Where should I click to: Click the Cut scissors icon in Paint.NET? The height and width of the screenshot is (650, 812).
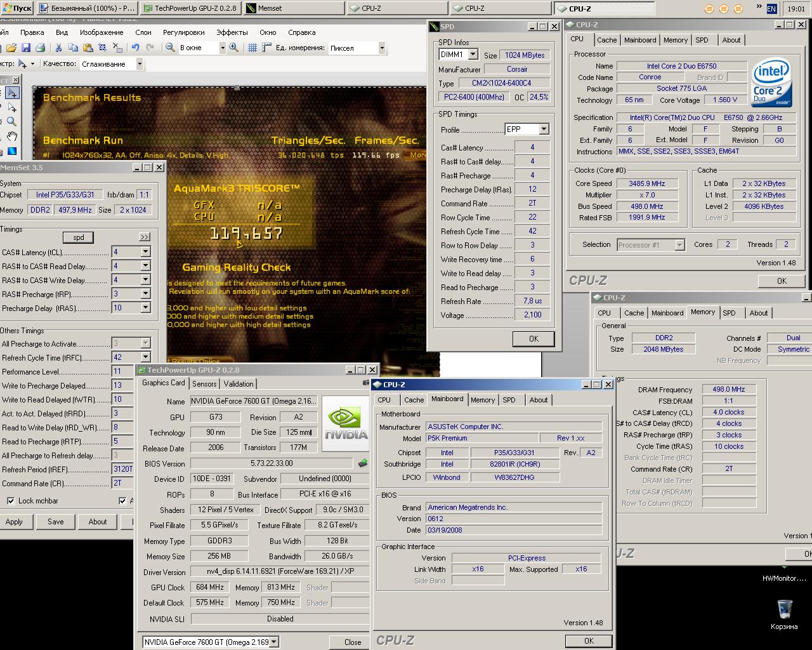58,48
